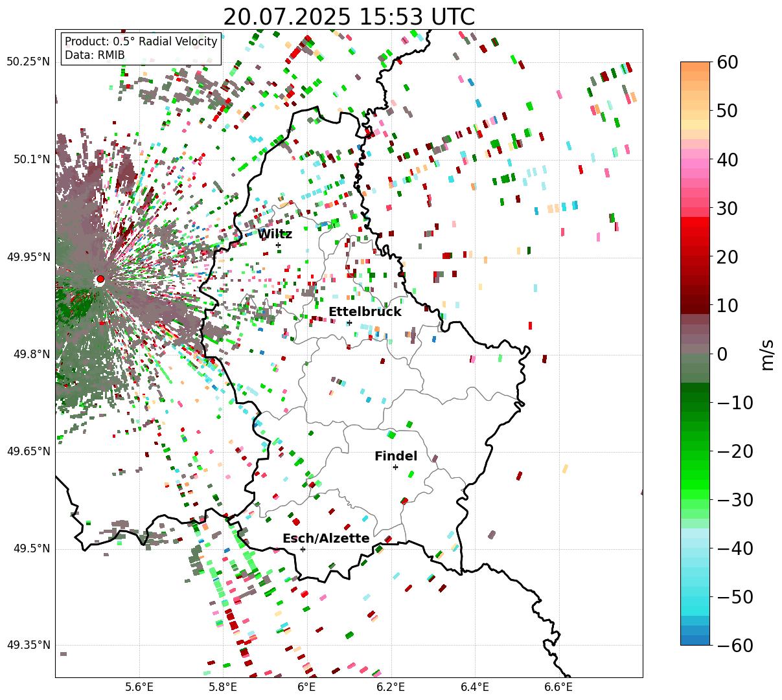
Task: Click the colorbar 40 tick label
Action: point(726,159)
